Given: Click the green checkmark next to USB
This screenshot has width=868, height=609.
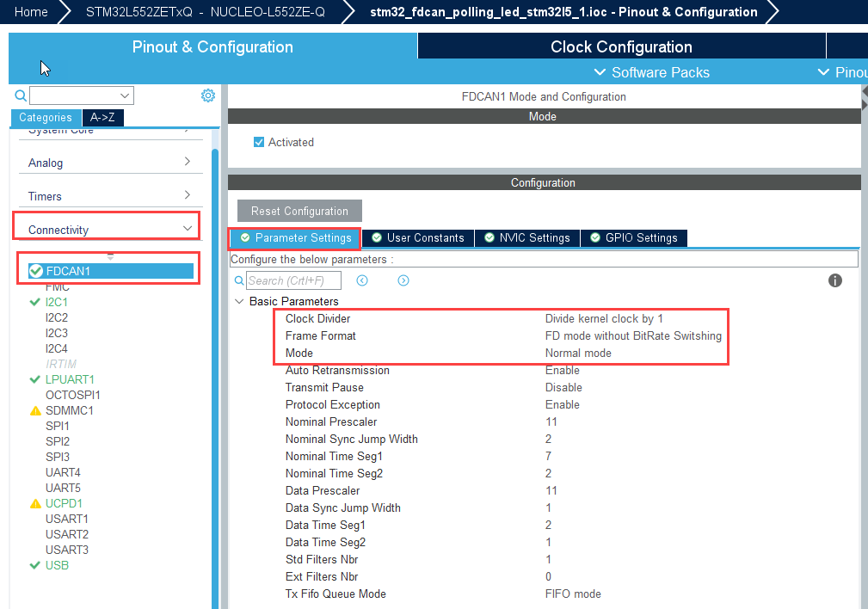Looking at the screenshot, I should pyautogui.click(x=35, y=566).
